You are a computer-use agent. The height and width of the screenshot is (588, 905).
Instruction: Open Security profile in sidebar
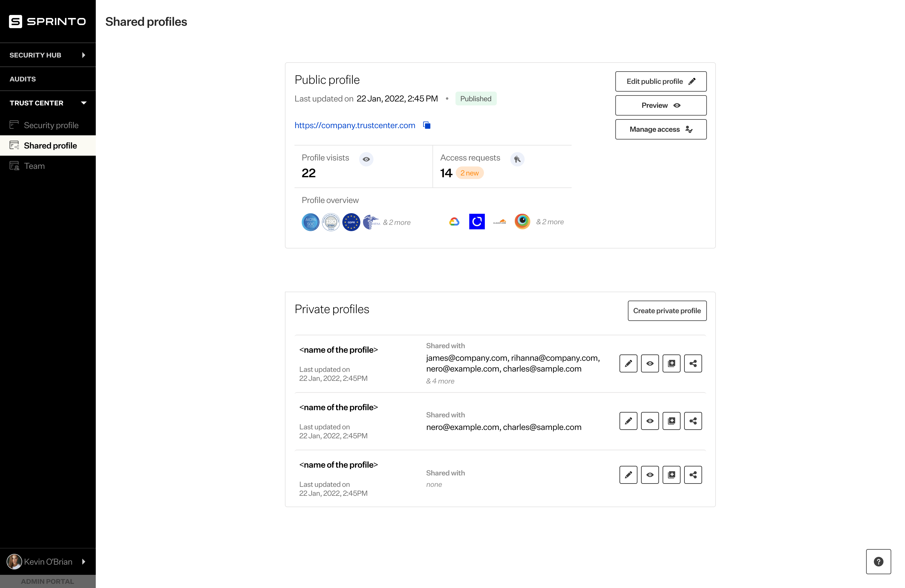point(51,125)
